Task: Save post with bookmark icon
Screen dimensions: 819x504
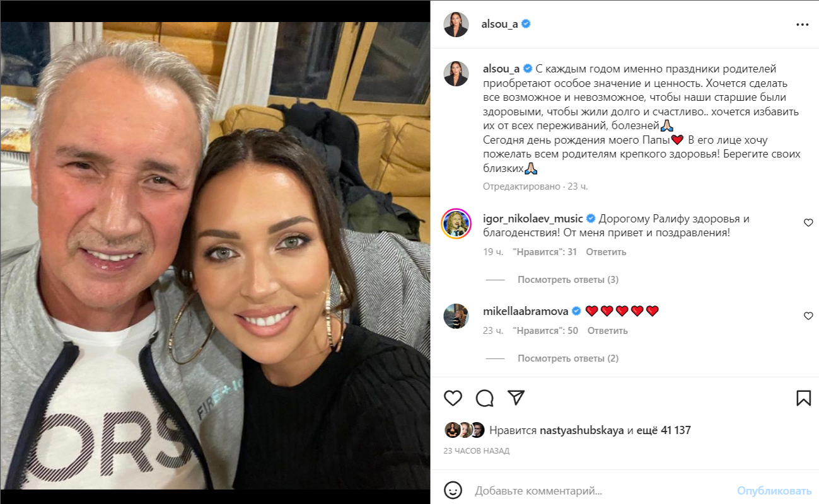Action: click(803, 398)
